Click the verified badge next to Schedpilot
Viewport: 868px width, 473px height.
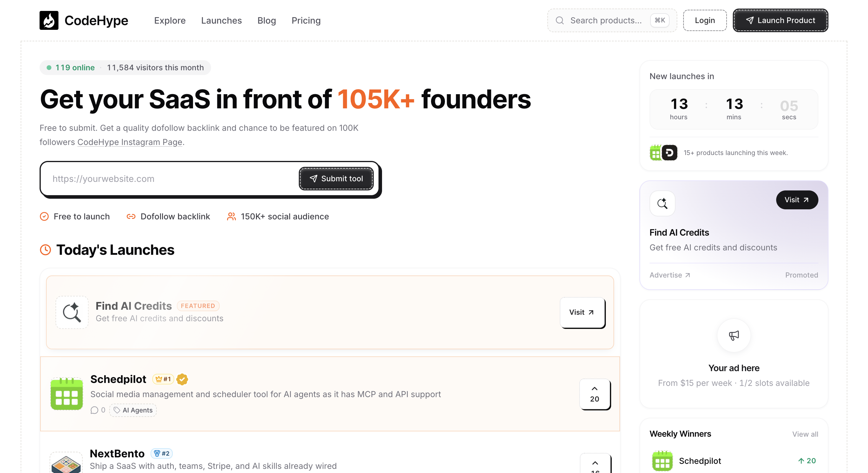point(182,379)
